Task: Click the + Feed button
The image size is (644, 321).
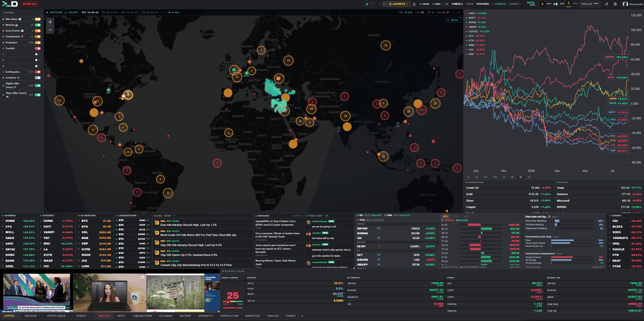Action: (436, 4)
